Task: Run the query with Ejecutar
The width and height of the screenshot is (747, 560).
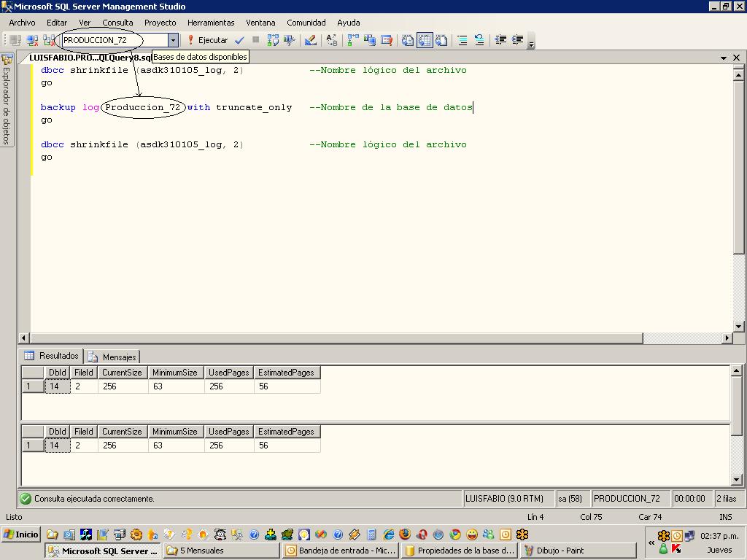Action: [x=207, y=41]
